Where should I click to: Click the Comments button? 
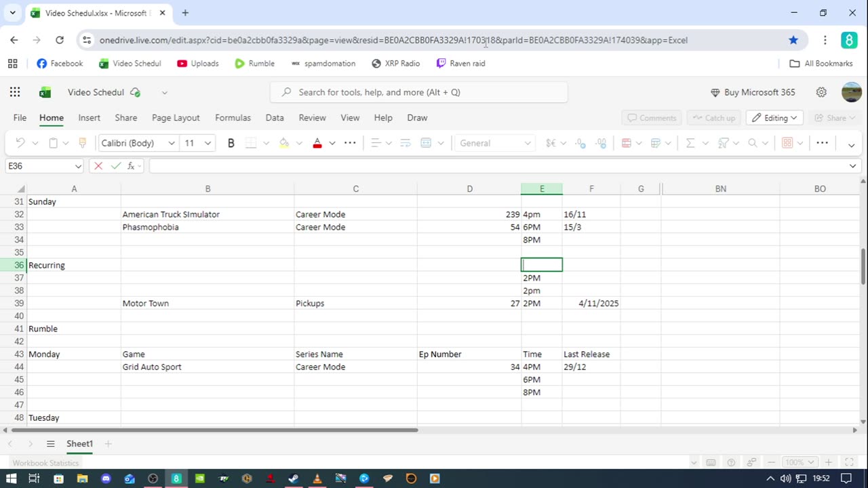(x=652, y=118)
